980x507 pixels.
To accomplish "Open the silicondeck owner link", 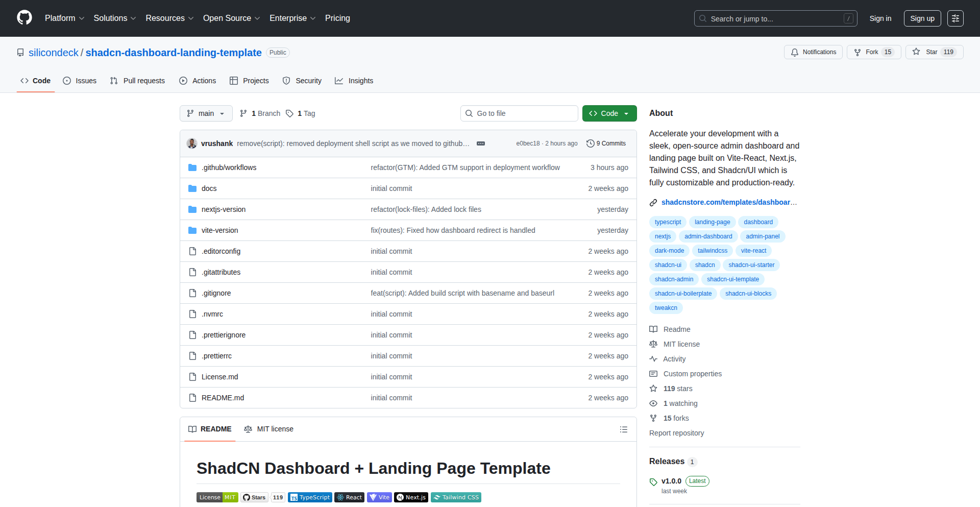I will (x=54, y=53).
